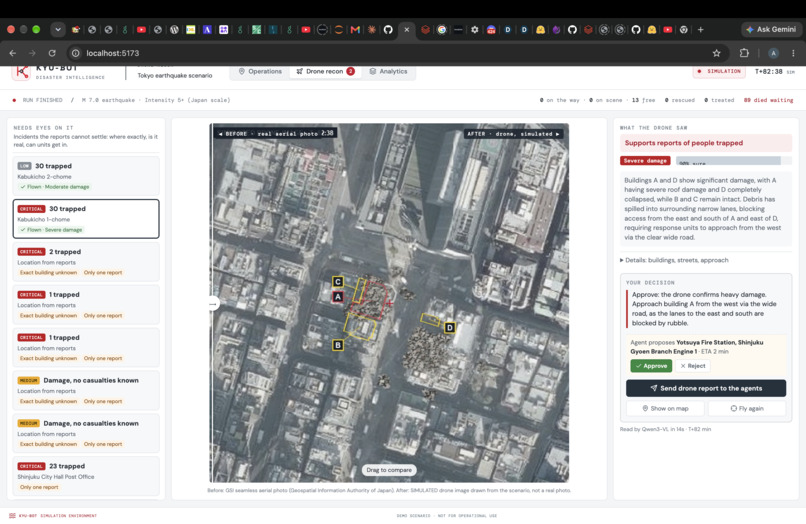This screenshot has height=524, width=806.
Task: Click Fly again button
Action: pos(747,408)
